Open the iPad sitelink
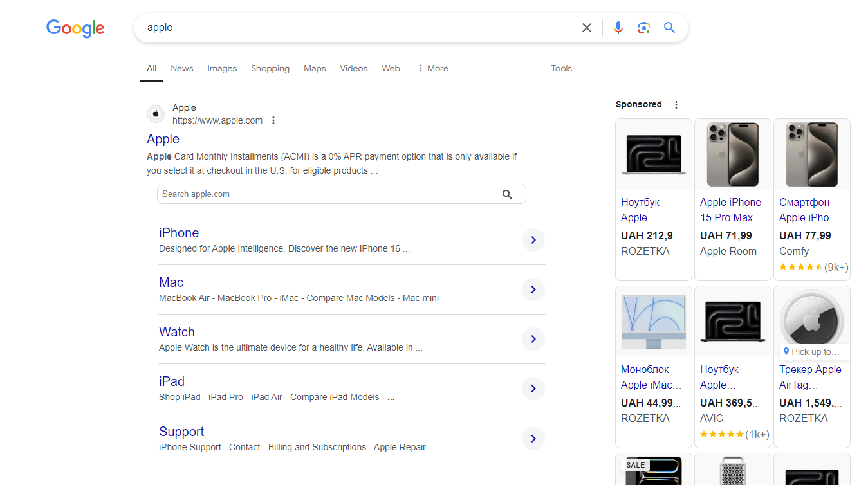 tap(172, 381)
